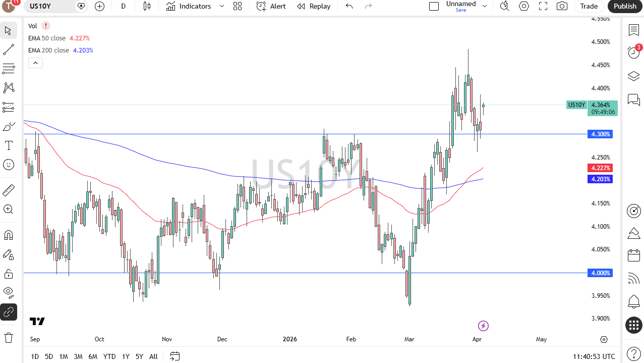Set the range to YTD
This screenshot has width=644, height=363.
tap(109, 356)
